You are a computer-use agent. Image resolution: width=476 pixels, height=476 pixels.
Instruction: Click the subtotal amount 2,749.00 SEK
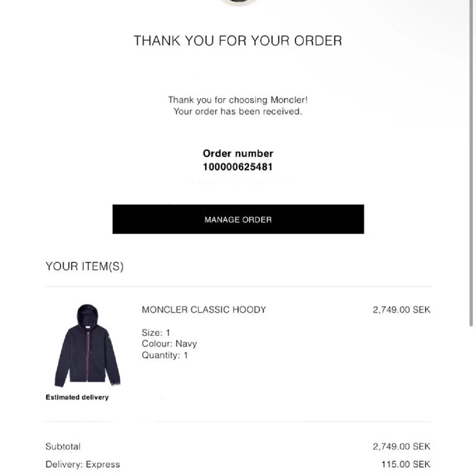coord(402,446)
